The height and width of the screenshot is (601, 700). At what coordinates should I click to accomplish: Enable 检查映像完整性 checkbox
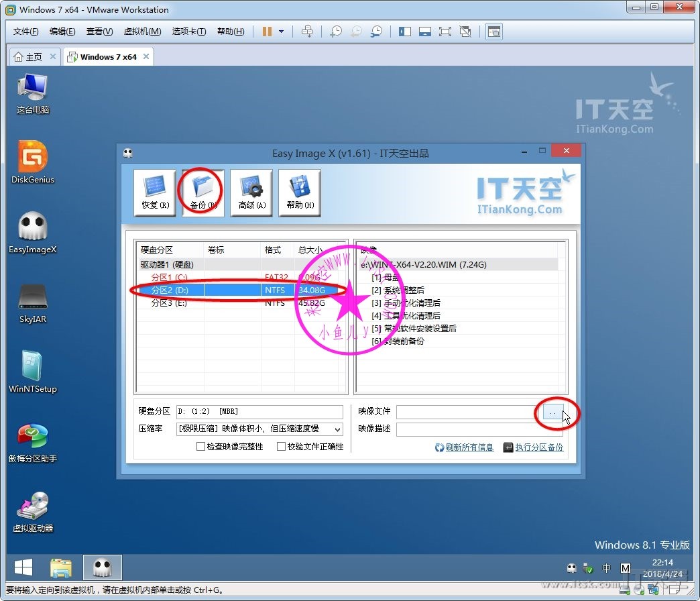[x=200, y=447]
